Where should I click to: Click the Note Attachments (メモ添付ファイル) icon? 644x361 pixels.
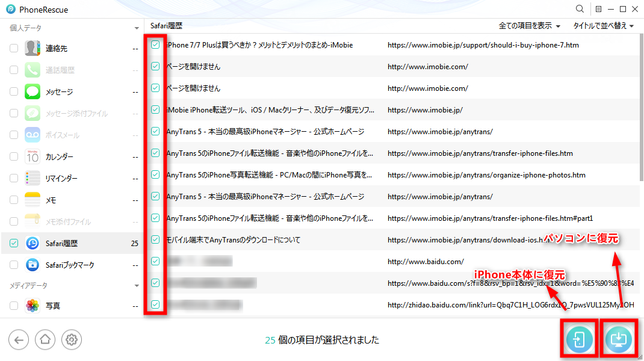point(33,221)
